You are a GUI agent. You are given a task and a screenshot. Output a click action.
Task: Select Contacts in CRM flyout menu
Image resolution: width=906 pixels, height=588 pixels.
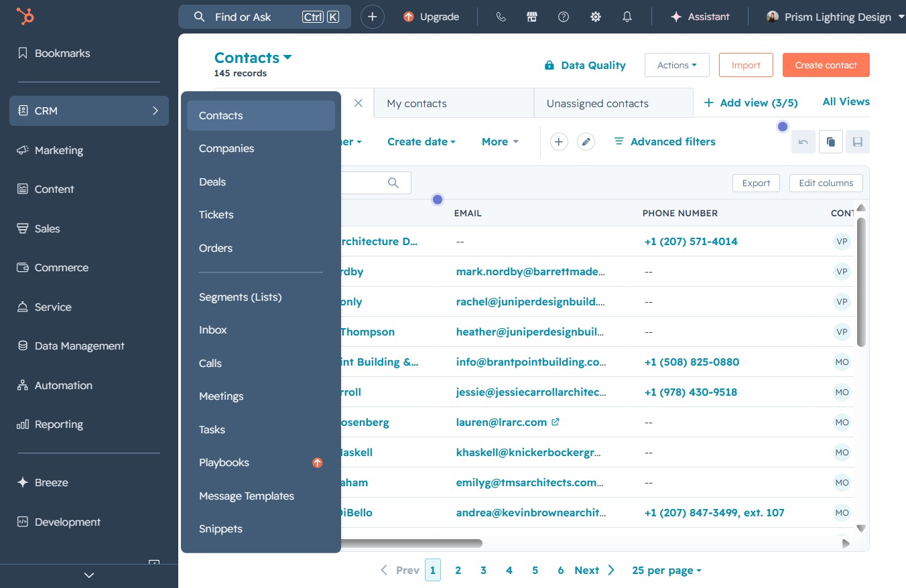[x=261, y=115]
